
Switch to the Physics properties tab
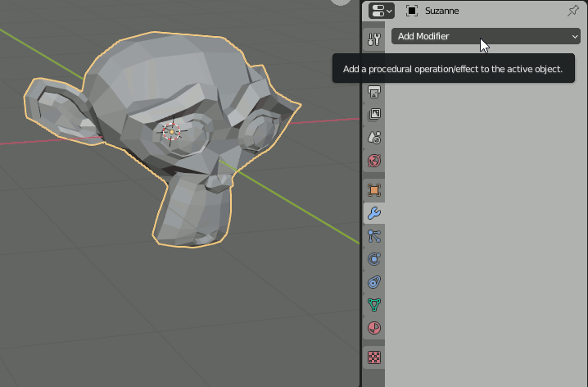click(x=373, y=259)
